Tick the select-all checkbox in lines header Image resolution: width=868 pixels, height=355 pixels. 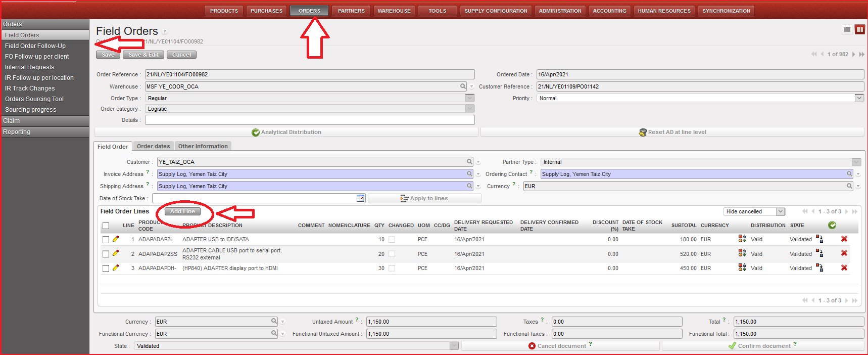106,226
